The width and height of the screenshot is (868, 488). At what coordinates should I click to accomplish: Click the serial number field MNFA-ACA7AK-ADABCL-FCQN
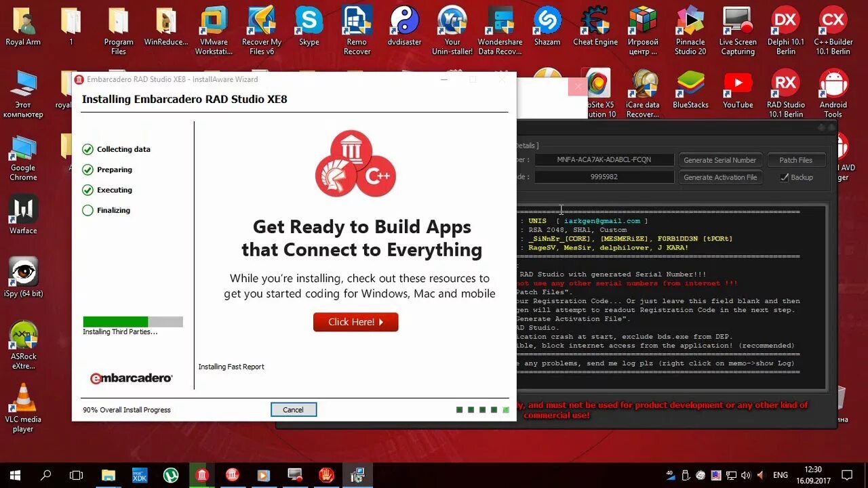pyautogui.click(x=604, y=160)
